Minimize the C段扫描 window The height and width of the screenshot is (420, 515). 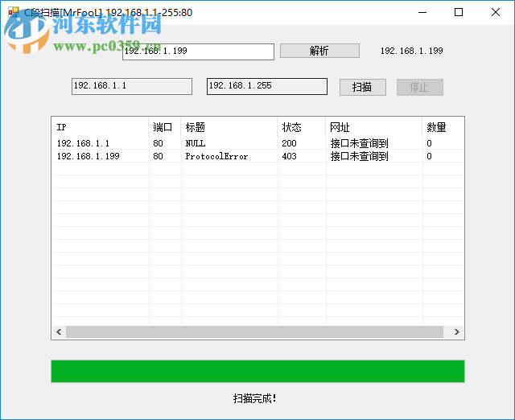422,13
